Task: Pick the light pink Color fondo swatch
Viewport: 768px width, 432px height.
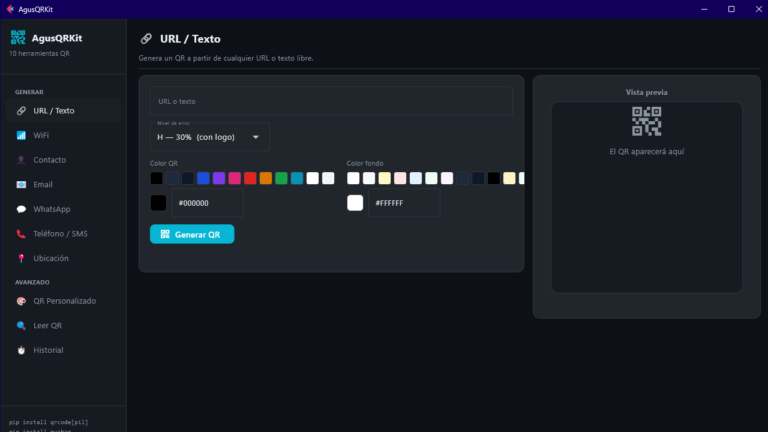Action: 400,178
